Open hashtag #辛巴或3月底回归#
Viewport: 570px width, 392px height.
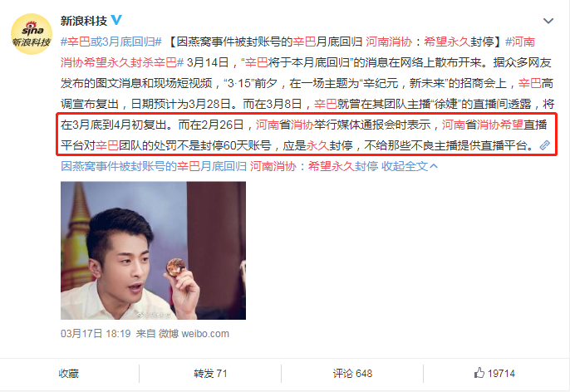111,42
